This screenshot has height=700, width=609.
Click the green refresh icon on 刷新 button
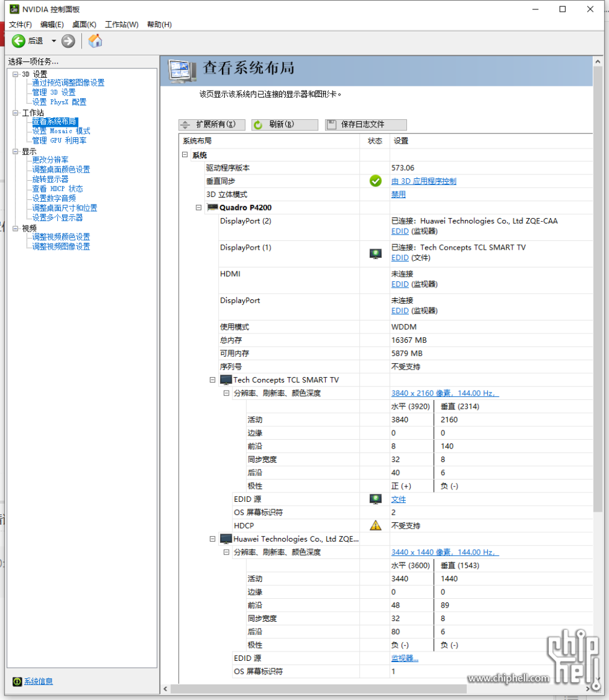pyautogui.click(x=258, y=125)
